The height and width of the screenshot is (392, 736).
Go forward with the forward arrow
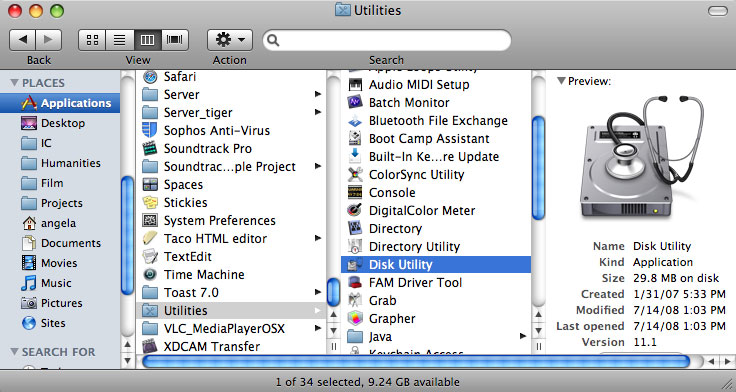(49, 40)
